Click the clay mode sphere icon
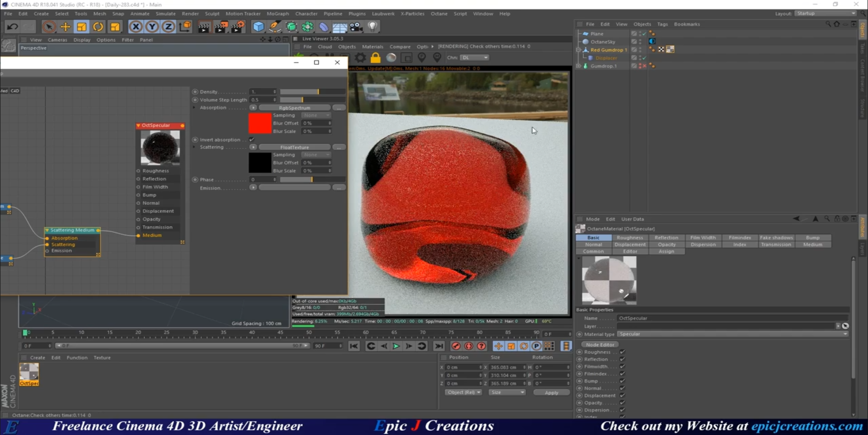868x435 pixels. pos(391,57)
